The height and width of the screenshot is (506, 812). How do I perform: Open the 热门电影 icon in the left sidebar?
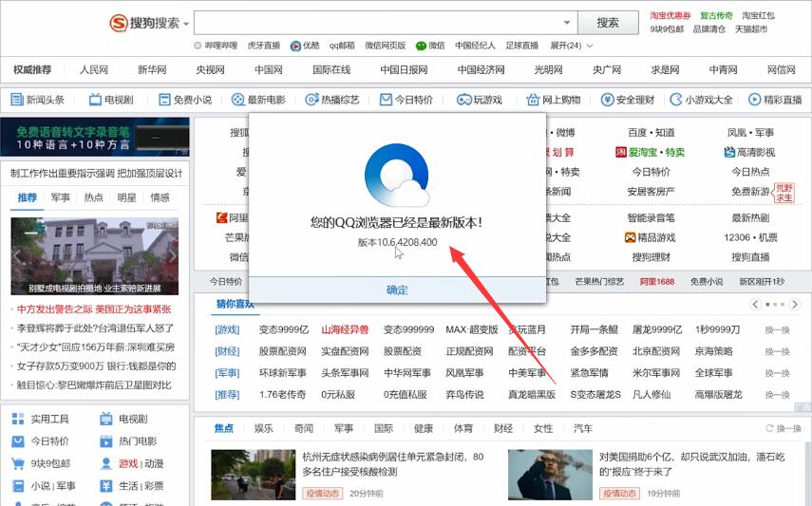click(106, 441)
